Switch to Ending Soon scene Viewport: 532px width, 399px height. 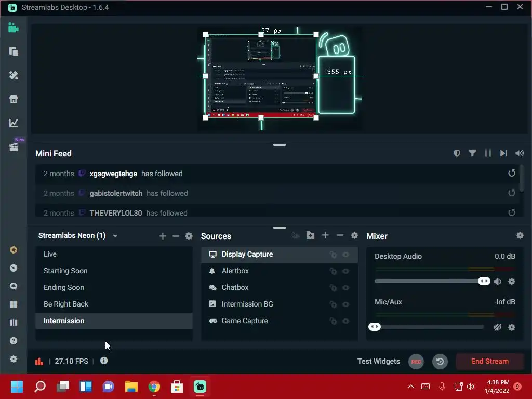(x=114, y=287)
